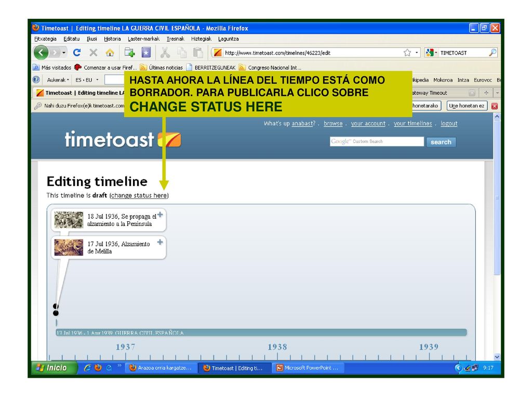Click the browse link
The height and width of the screenshot is (399, 532).
point(333,124)
